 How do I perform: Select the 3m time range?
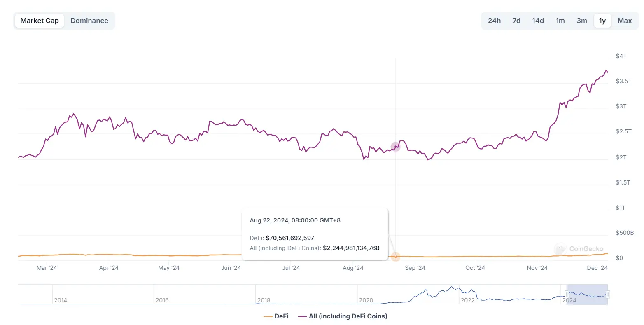click(x=582, y=21)
